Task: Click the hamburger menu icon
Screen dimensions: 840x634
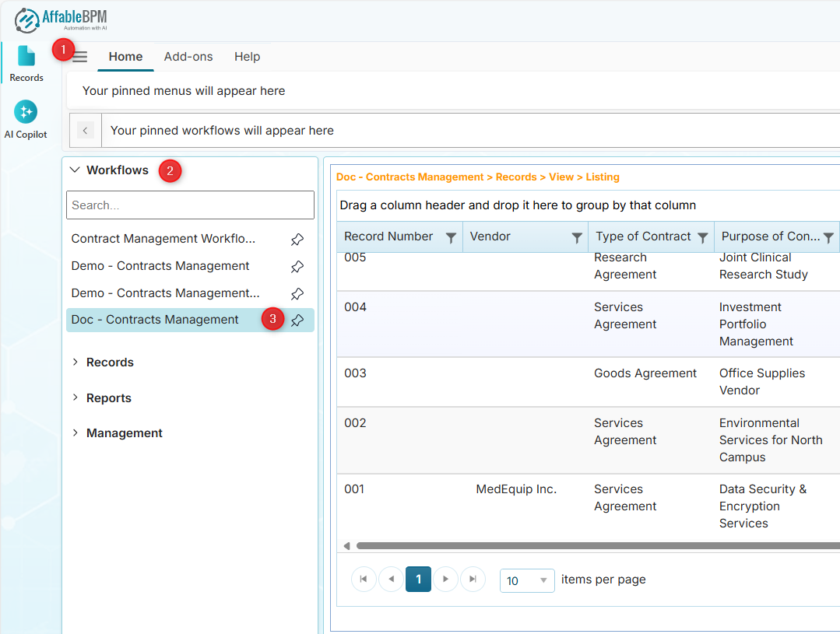Action: tap(79, 56)
